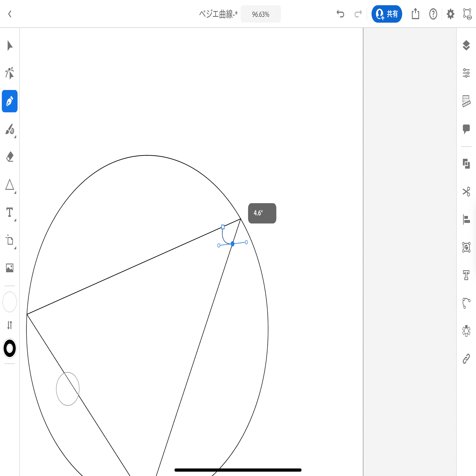Viewport: 476px width, 476px height.
Task: Open the Place image tool
Action: coord(10,268)
